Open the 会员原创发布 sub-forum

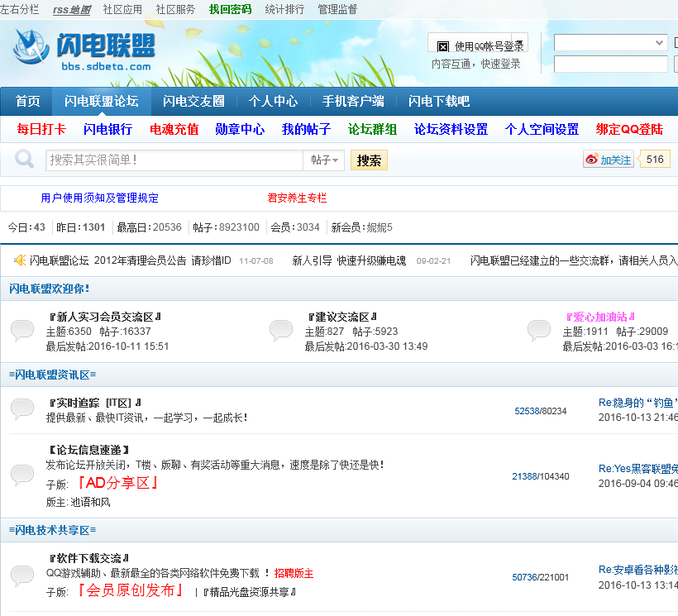coord(131,590)
